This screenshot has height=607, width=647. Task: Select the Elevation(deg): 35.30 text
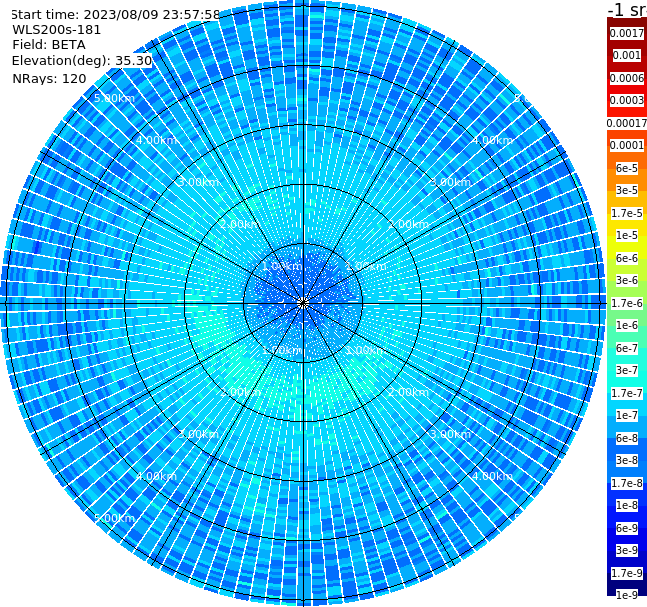(82, 61)
